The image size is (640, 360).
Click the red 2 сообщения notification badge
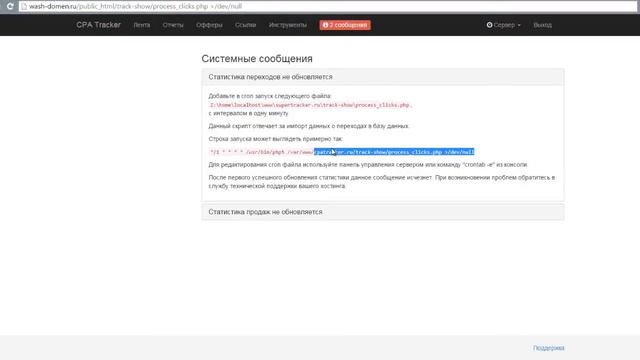tap(345, 25)
